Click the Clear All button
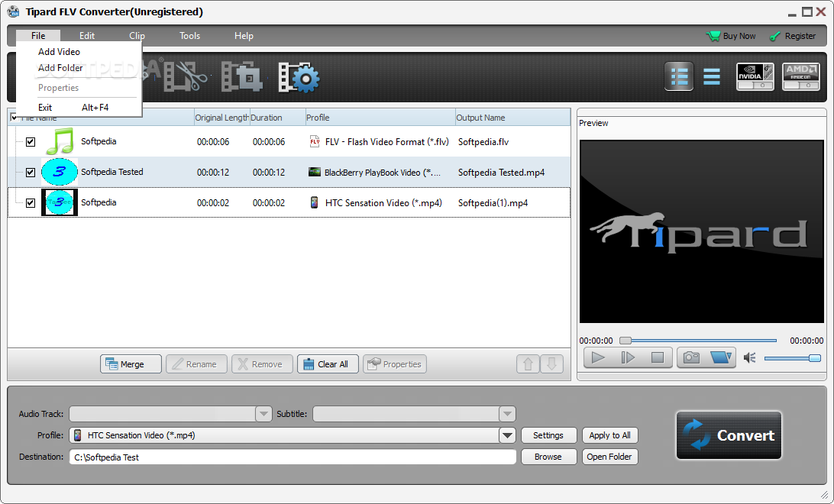 (328, 364)
